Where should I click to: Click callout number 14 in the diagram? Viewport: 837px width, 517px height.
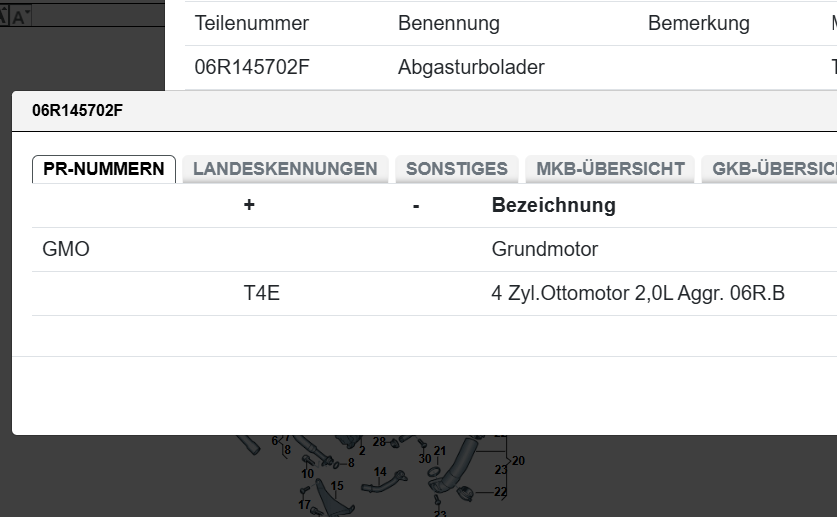380,472
